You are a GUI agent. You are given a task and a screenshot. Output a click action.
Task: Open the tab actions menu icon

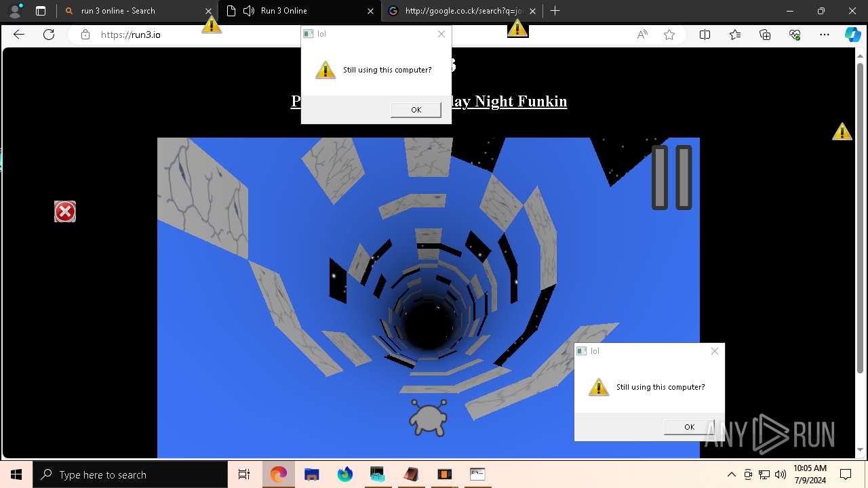tap(41, 11)
